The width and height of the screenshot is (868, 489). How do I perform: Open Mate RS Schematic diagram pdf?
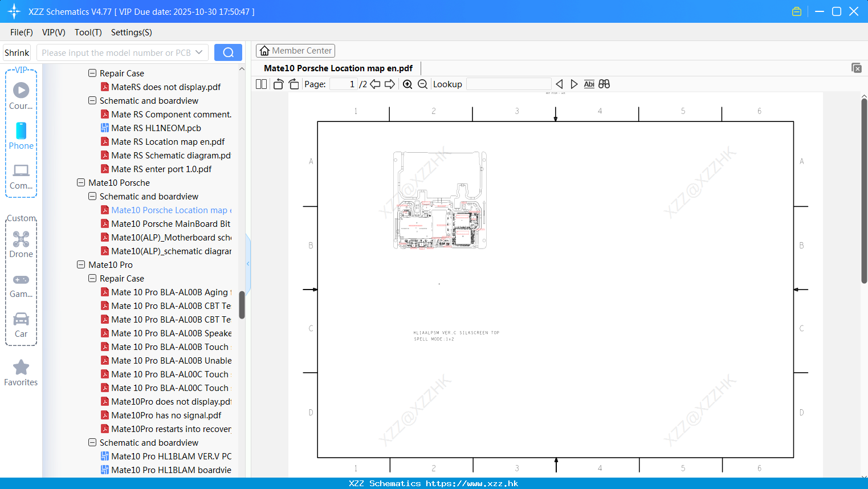pos(166,156)
